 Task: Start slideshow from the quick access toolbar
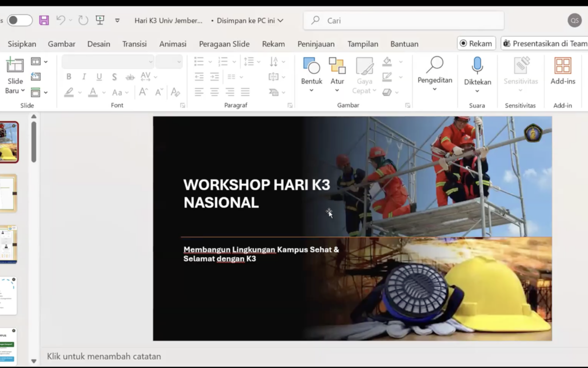pos(100,20)
